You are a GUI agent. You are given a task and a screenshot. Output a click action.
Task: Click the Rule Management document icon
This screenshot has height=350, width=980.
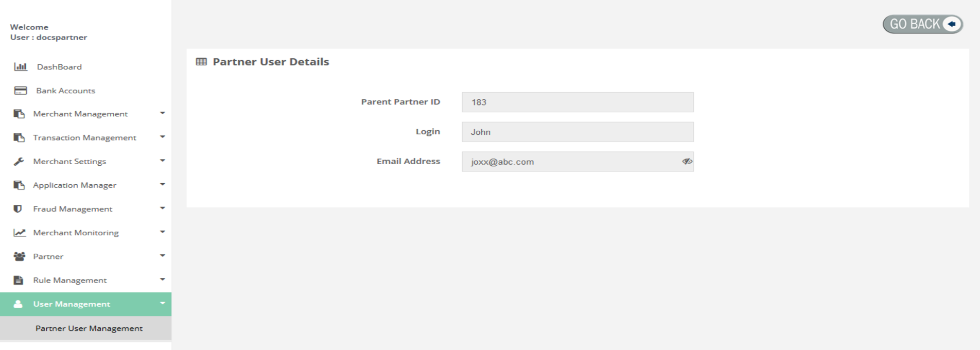(19, 280)
